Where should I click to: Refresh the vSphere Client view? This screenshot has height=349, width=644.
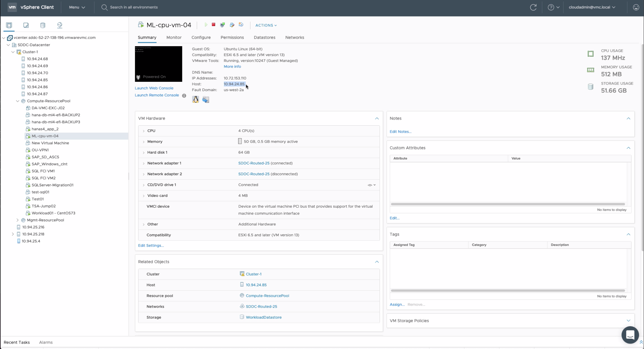533,7
